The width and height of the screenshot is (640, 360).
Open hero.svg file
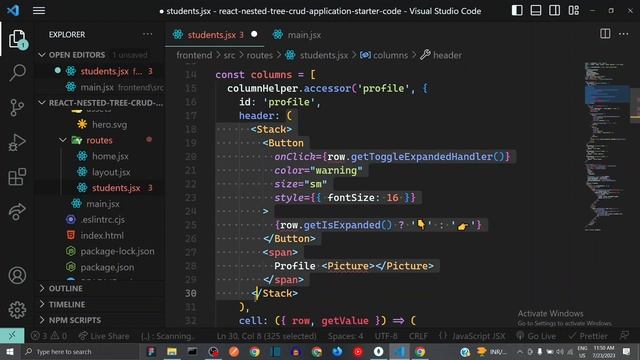[101, 124]
